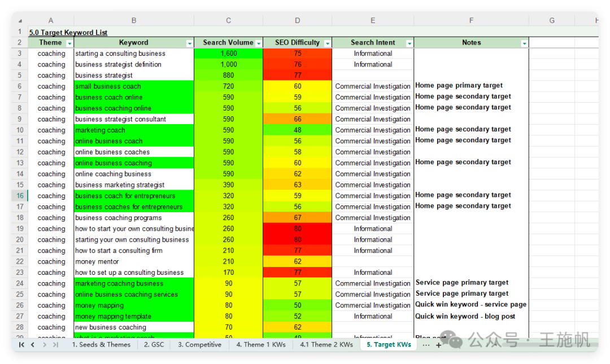Select cell 'starting a consulting business'
610x364 pixels.
[x=134, y=54]
